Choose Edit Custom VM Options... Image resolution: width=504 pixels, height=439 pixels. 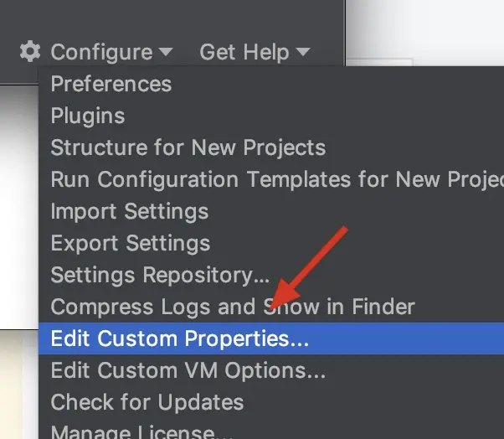tap(188, 370)
